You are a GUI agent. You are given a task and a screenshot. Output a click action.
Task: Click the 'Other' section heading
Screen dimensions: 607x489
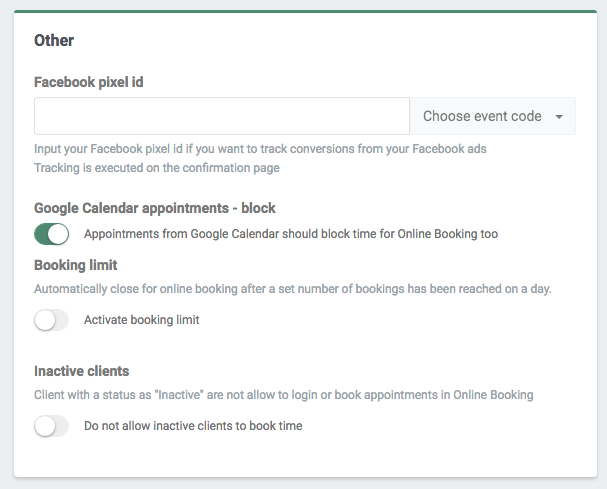coord(54,41)
